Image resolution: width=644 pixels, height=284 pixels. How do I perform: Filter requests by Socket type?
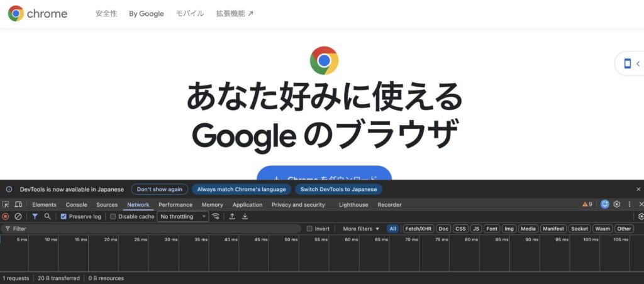(x=579, y=229)
